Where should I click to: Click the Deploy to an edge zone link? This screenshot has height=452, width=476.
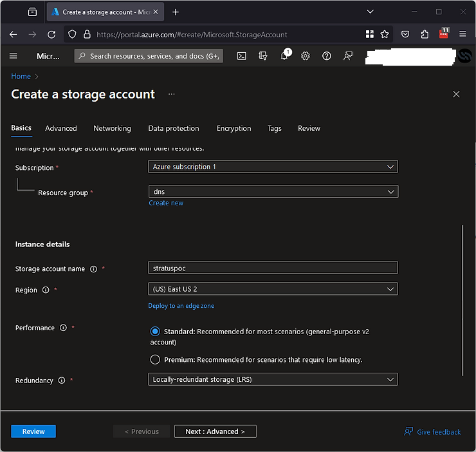[181, 306]
